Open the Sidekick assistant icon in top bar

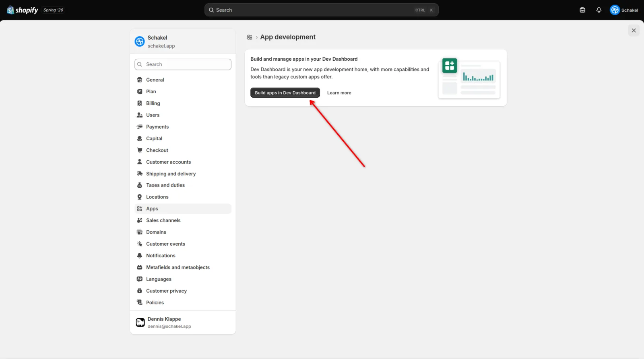coord(582,10)
